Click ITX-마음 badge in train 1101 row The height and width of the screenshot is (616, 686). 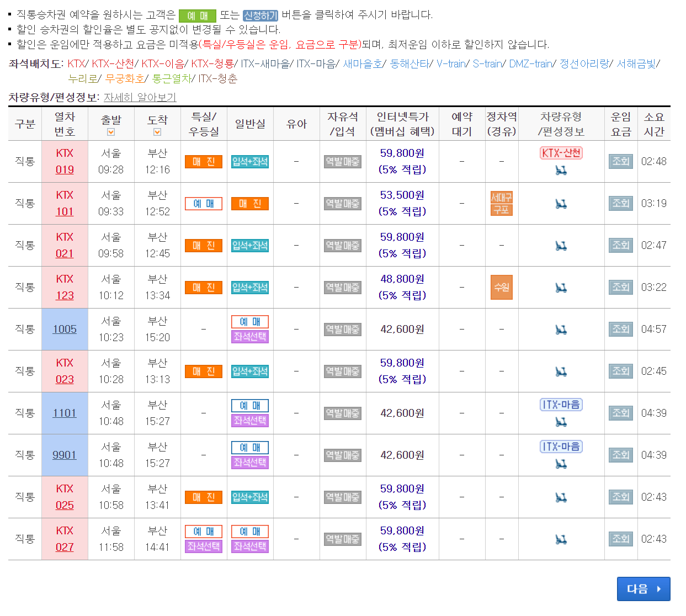561,405
